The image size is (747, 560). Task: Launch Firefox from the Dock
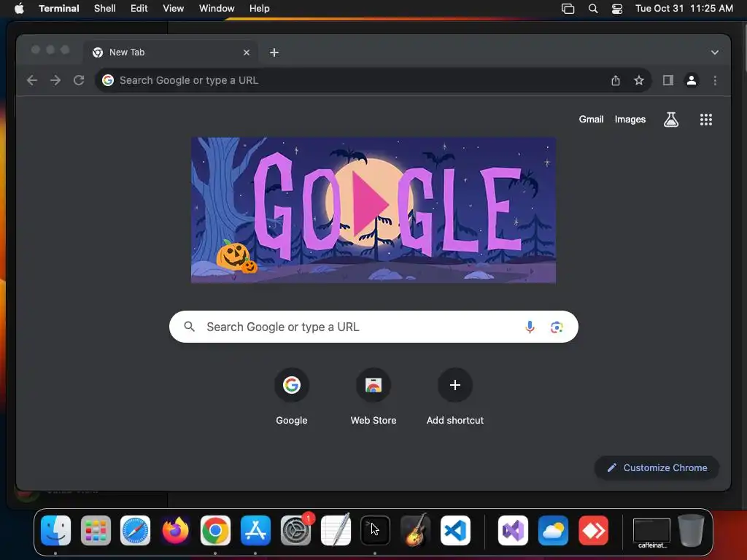pyautogui.click(x=175, y=531)
